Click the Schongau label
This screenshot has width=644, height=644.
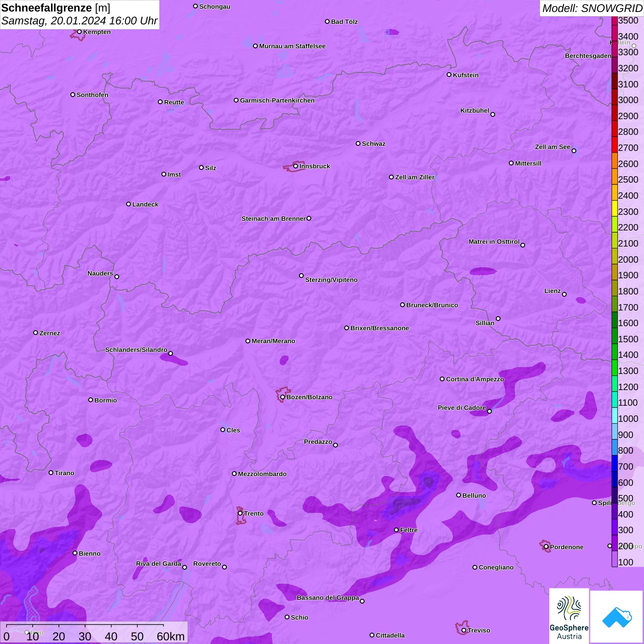coord(215,6)
